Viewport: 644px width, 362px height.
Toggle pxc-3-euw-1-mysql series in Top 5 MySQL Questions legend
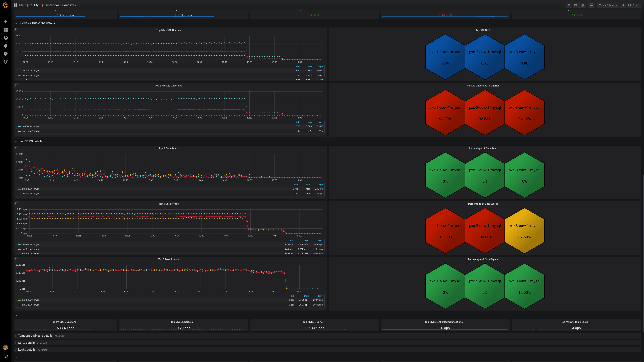pos(31,126)
